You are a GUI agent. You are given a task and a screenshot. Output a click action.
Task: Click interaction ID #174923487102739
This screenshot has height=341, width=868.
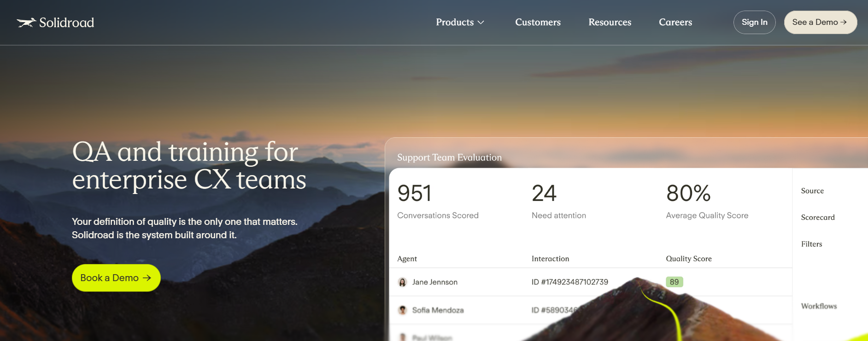(x=569, y=282)
